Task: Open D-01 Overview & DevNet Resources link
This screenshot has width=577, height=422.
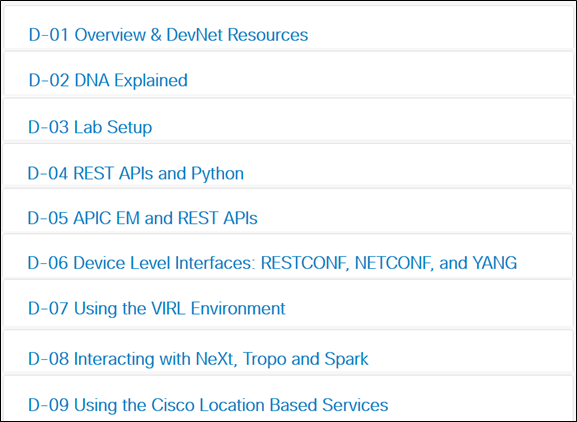Action: 168,35
